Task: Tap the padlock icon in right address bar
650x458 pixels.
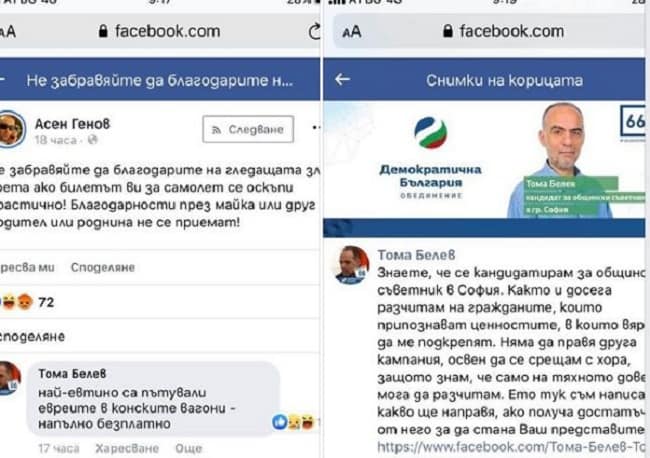Action: [447, 31]
